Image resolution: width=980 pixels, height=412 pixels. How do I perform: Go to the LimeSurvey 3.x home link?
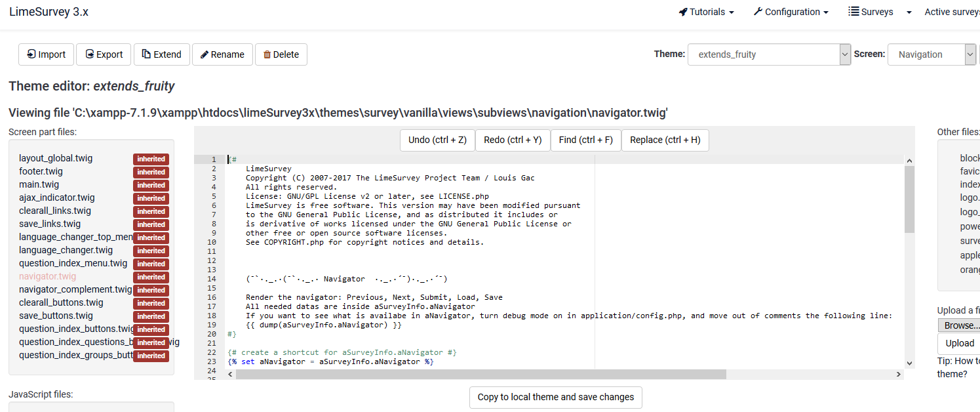point(49,11)
